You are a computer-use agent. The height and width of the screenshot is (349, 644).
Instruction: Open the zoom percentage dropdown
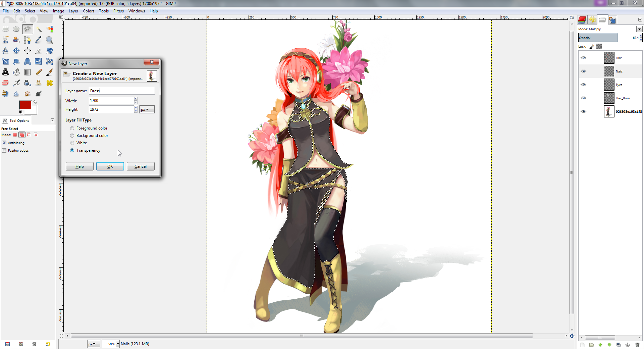tap(118, 344)
